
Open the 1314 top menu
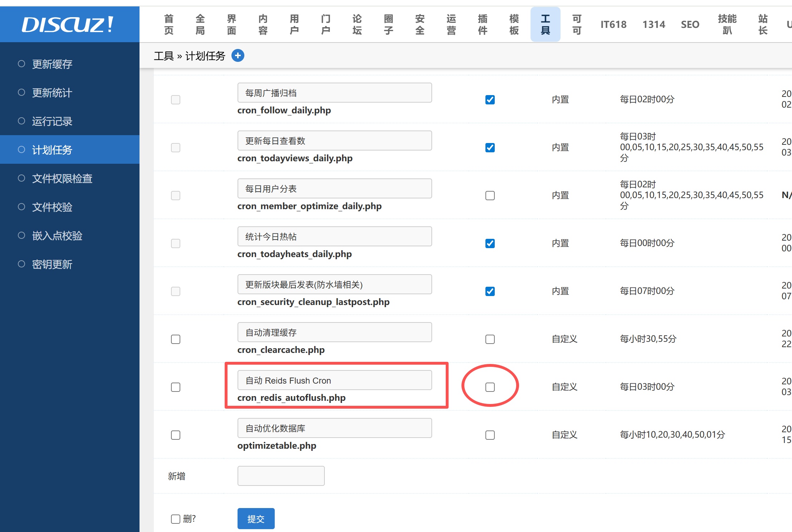tap(654, 24)
